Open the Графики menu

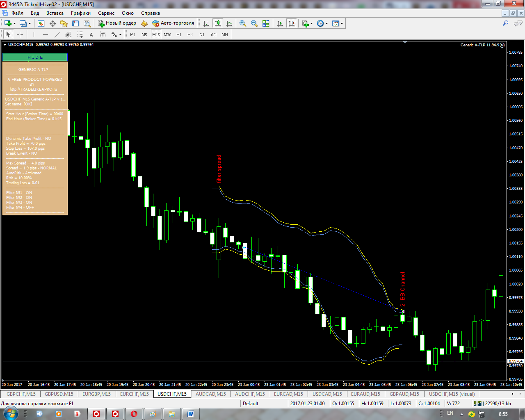pos(81,13)
